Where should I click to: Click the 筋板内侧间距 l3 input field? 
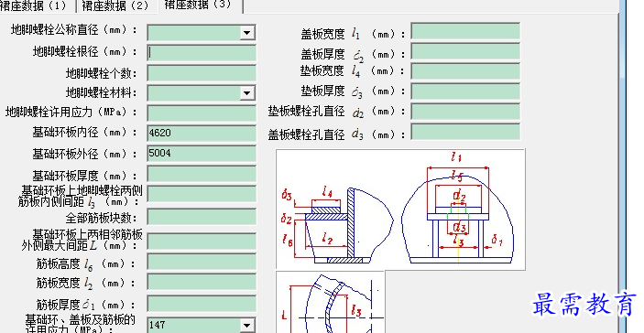[202, 194]
